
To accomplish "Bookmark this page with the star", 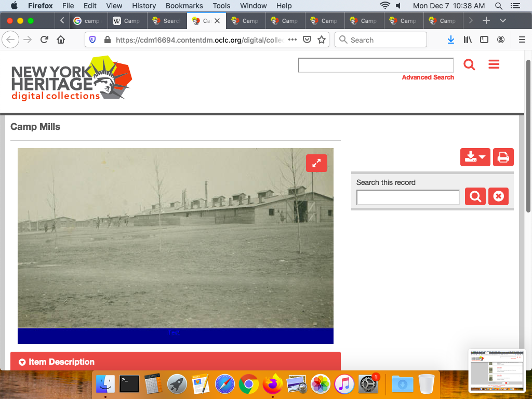I will click(322, 40).
